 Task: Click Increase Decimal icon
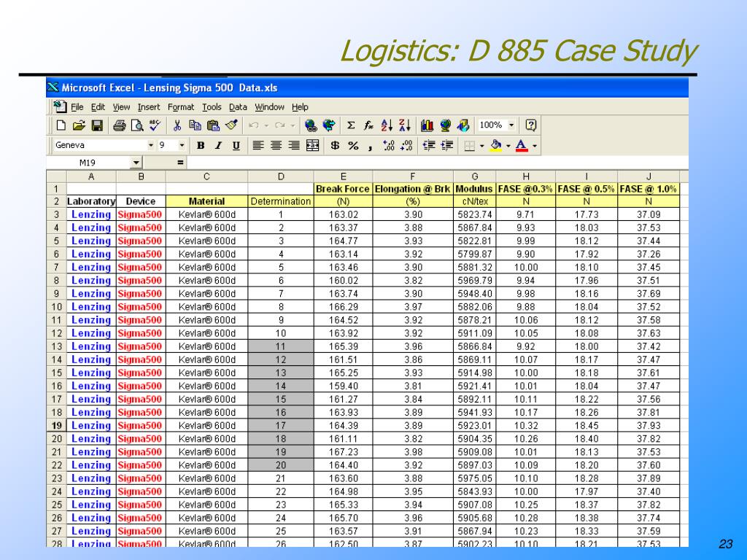(x=388, y=146)
